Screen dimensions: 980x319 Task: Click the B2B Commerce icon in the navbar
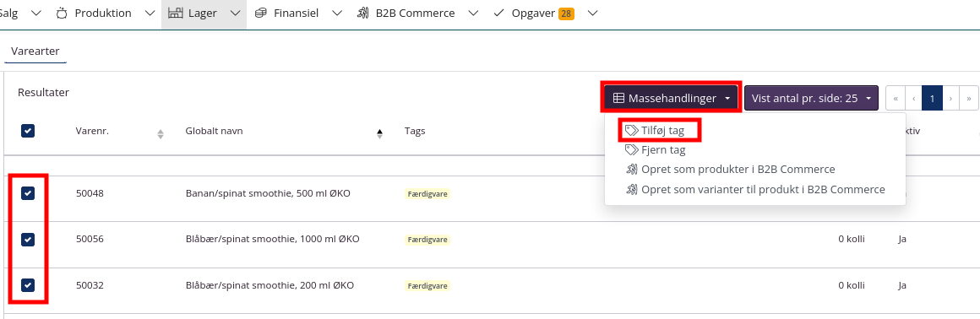point(362,14)
